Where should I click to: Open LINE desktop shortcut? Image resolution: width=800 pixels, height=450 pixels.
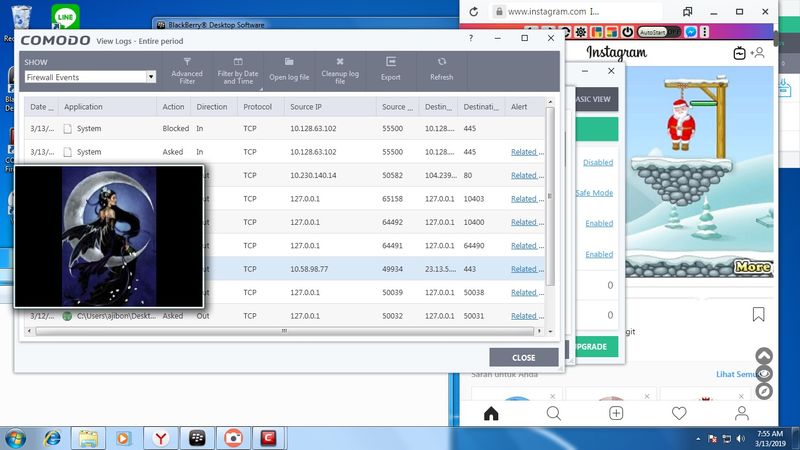[x=65, y=17]
